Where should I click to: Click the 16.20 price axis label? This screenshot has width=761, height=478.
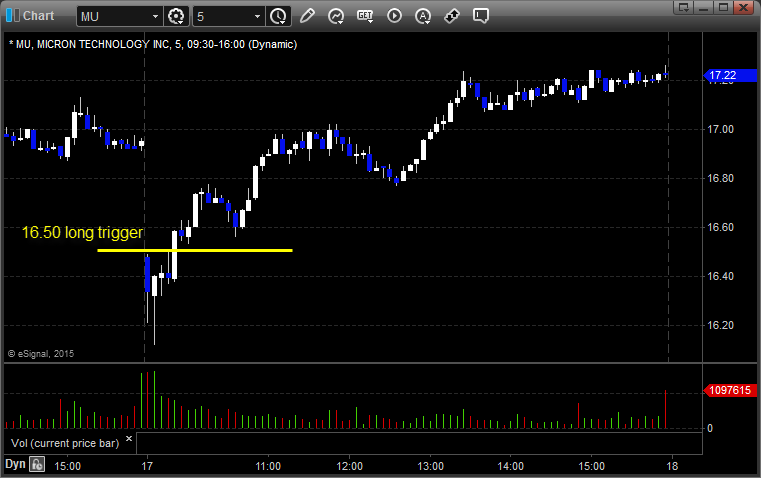click(720, 325)
